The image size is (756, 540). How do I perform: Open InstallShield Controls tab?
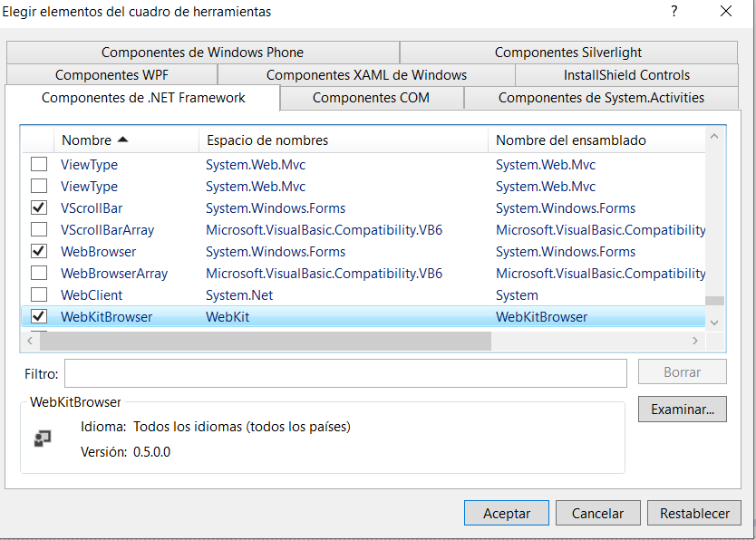point(626,74)
